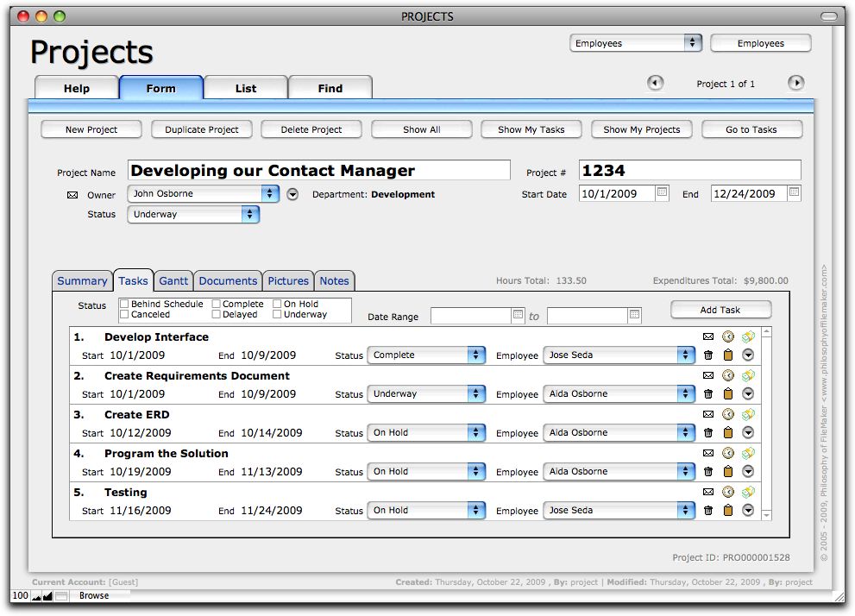Open the Documents tab
Viewport: 855px width, 616px height.
coord(228,280)
